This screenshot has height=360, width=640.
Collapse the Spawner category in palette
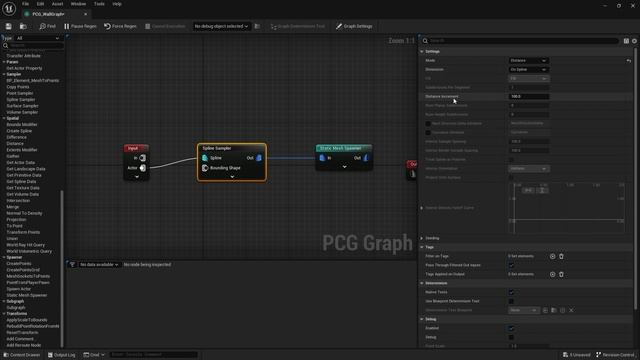tap(4, 258)
